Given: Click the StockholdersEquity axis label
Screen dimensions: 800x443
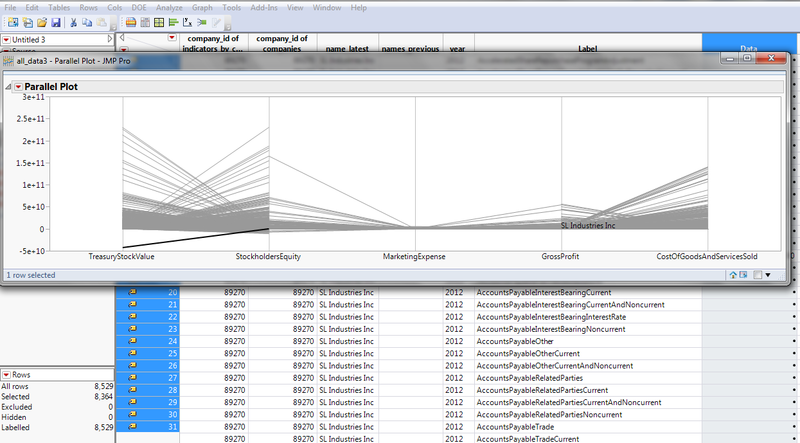Looking at the screenshot, I should tap(268, 257).
